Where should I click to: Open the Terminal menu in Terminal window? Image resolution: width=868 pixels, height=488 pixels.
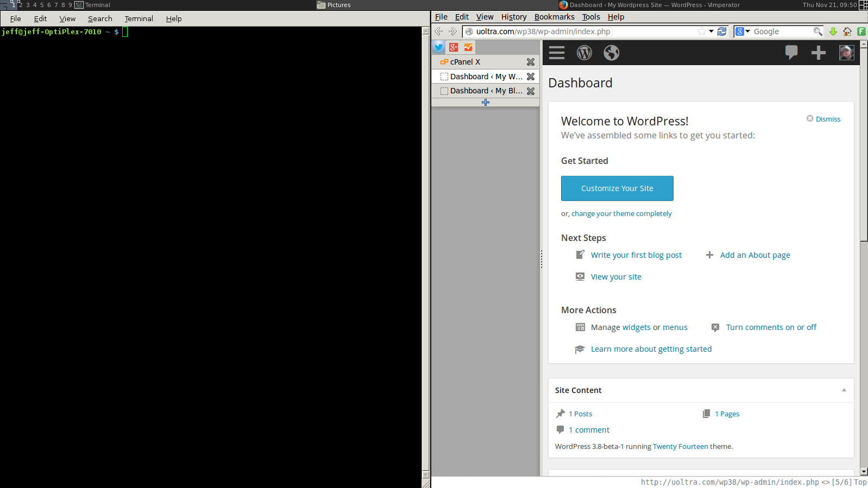coord(139,18)
